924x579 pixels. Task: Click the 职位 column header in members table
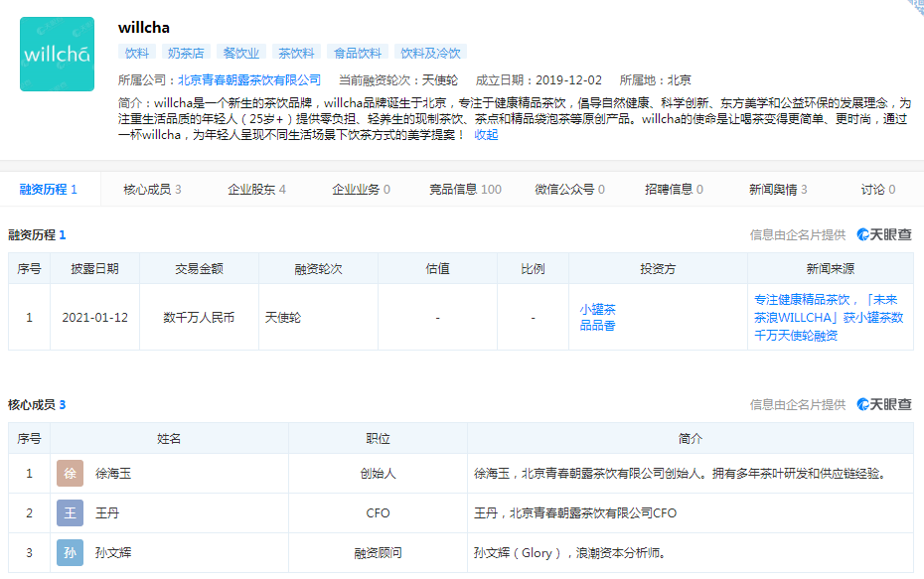[x=378, y=438]
